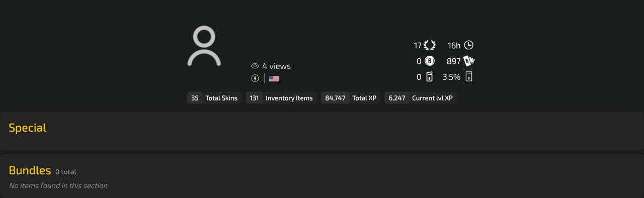
Task: Click the 897 renown value
Action: [x=454, y=61]
